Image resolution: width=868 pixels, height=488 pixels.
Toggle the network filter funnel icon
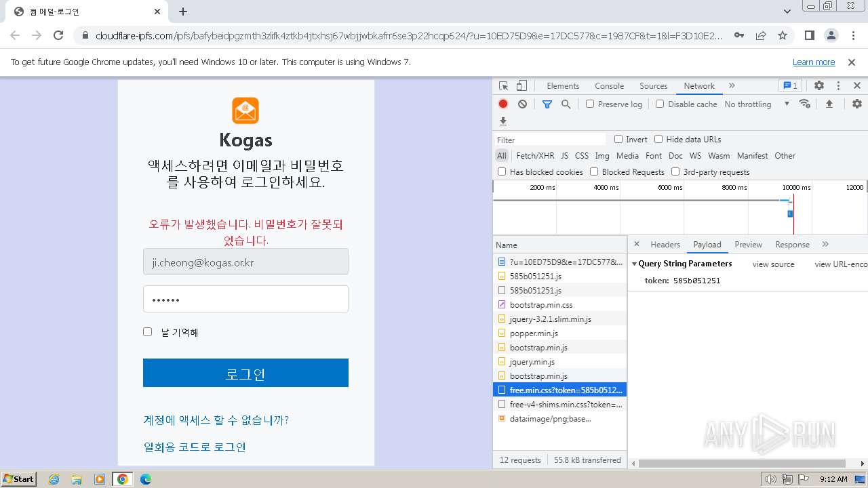coord(547,104)
